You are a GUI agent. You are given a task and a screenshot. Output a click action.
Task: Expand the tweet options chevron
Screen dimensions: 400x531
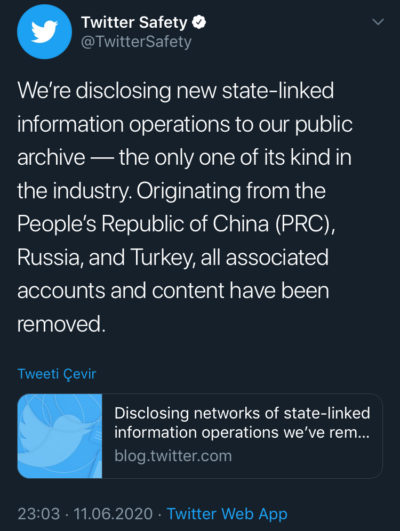378,22
